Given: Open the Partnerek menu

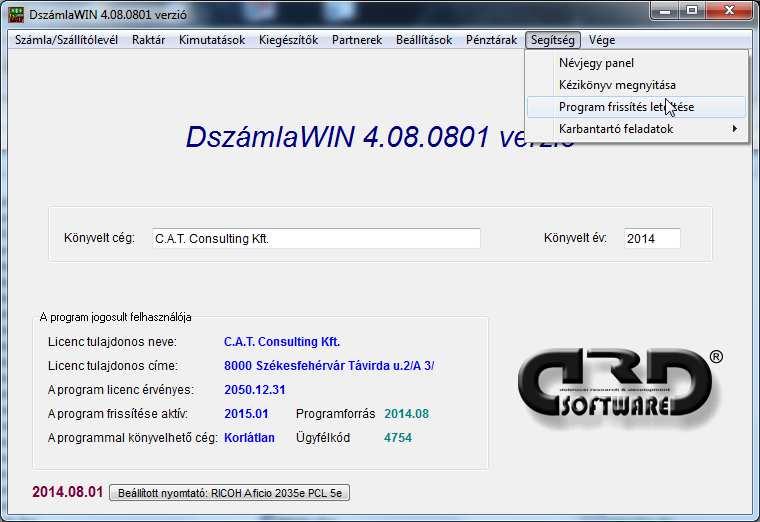Looking at the screenshot, I should tap(357, 40).
